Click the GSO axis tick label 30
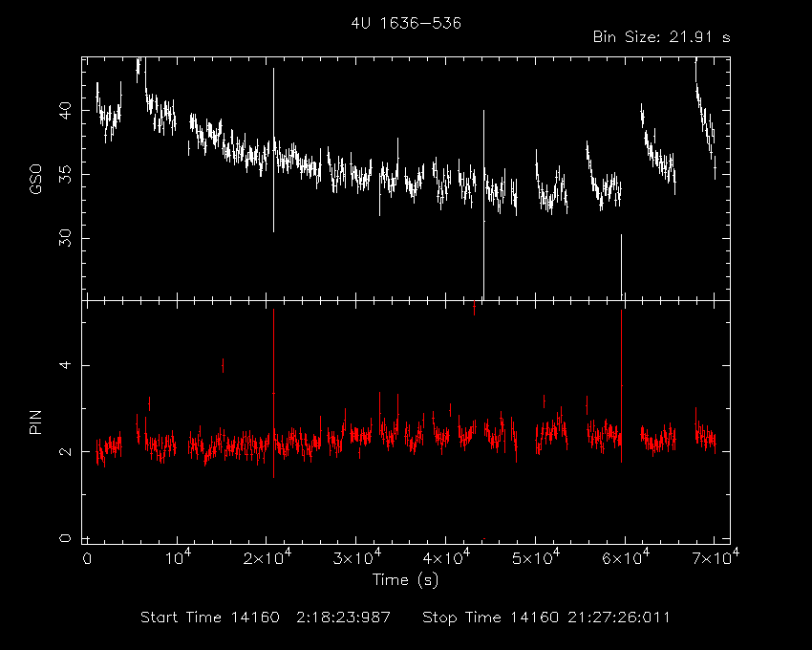Image resolution: width=812 pixels, height=650 pixels. point(65,238)
